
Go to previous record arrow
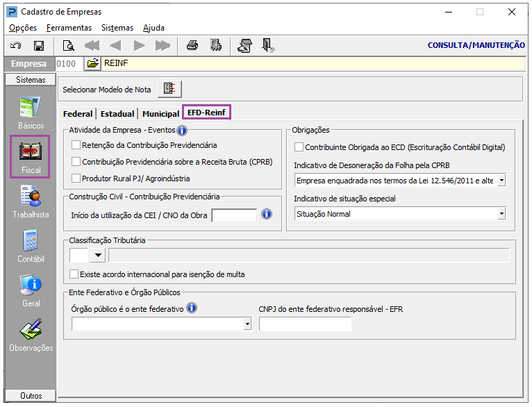pyautogui.click(x=115, y=45)
